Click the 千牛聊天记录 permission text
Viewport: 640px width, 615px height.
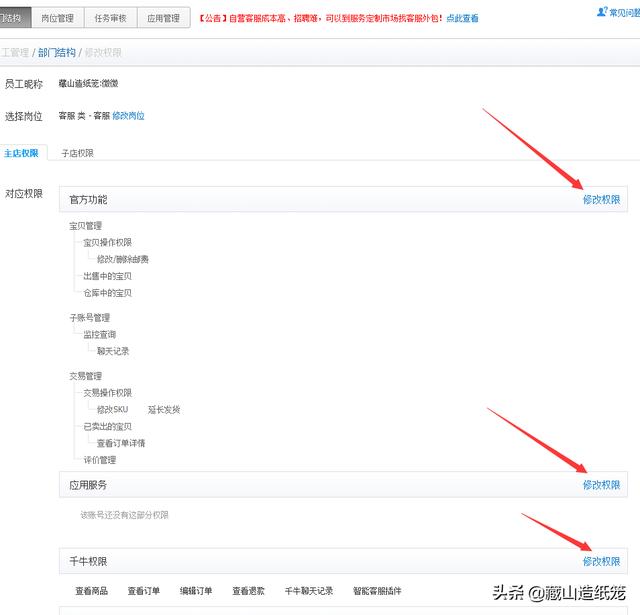click(x=309, y=591)
